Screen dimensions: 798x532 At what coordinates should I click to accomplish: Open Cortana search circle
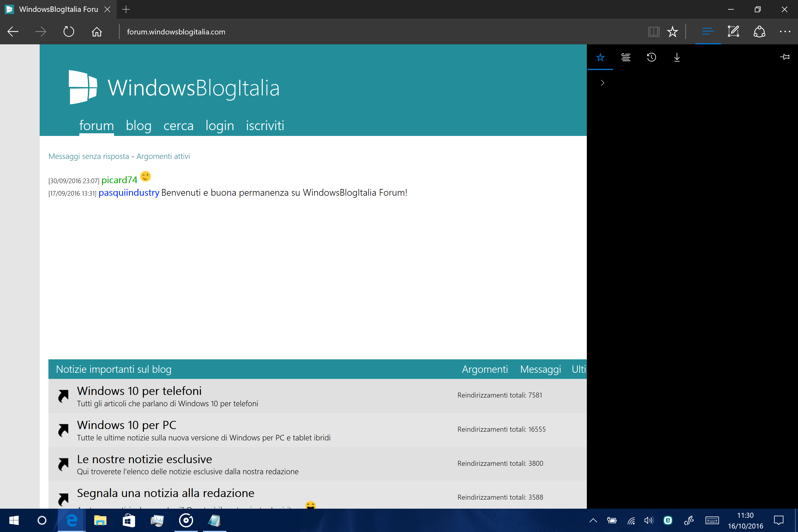42,520
